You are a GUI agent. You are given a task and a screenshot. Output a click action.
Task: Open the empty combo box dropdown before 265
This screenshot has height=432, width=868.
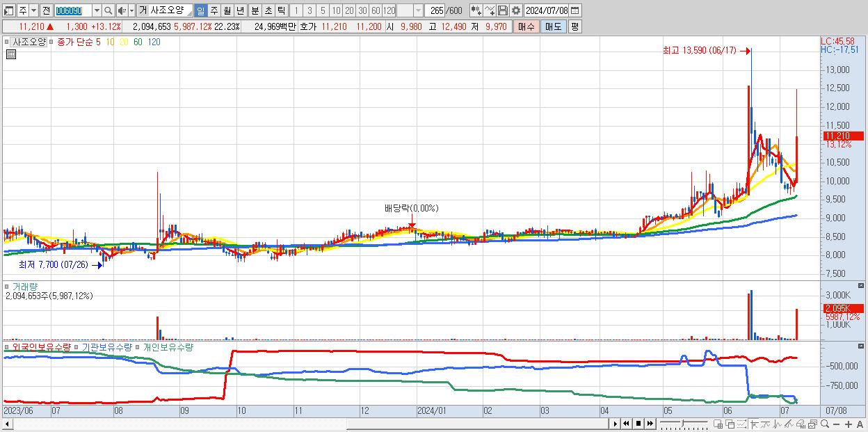pos(418,10)
